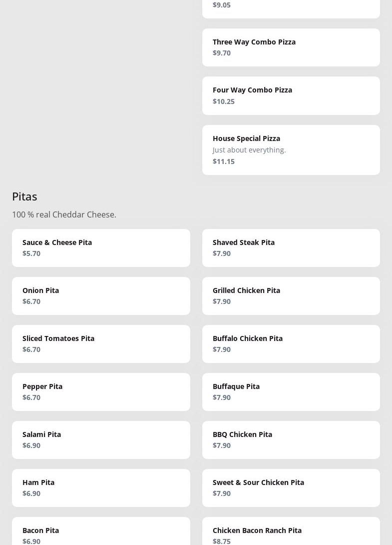Add the Sauce & Cheese Pita

coord(101,247)
